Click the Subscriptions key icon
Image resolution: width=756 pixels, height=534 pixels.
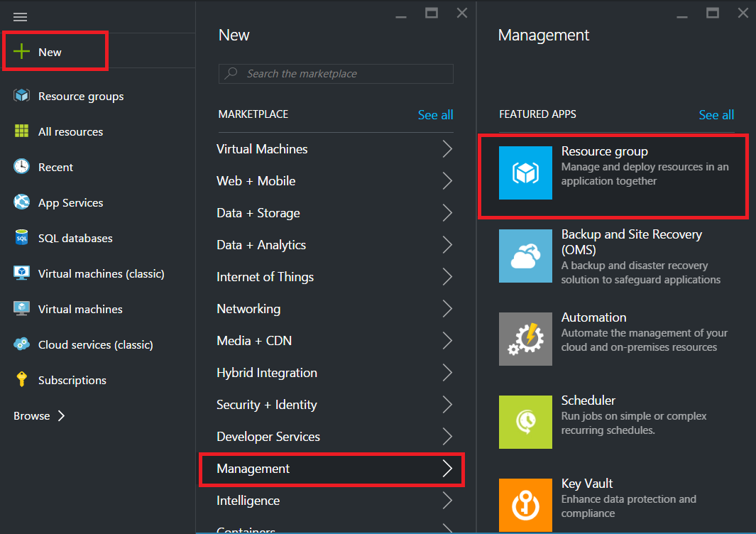click(21, 379)
